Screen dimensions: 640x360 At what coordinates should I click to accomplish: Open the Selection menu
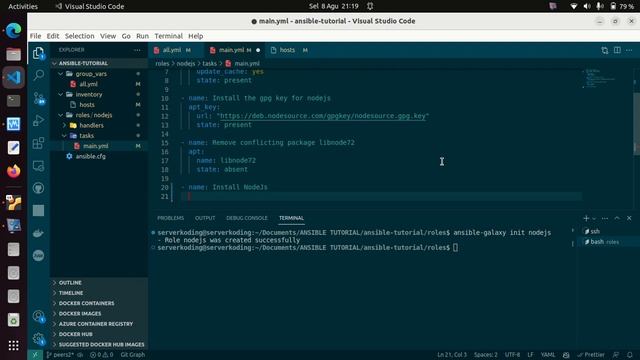click(x=79, y=36)
